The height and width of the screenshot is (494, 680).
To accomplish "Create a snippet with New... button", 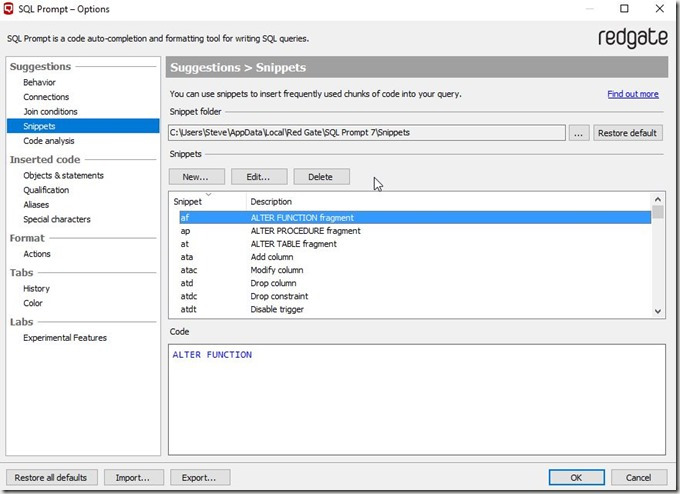I will tap(196, 177).
